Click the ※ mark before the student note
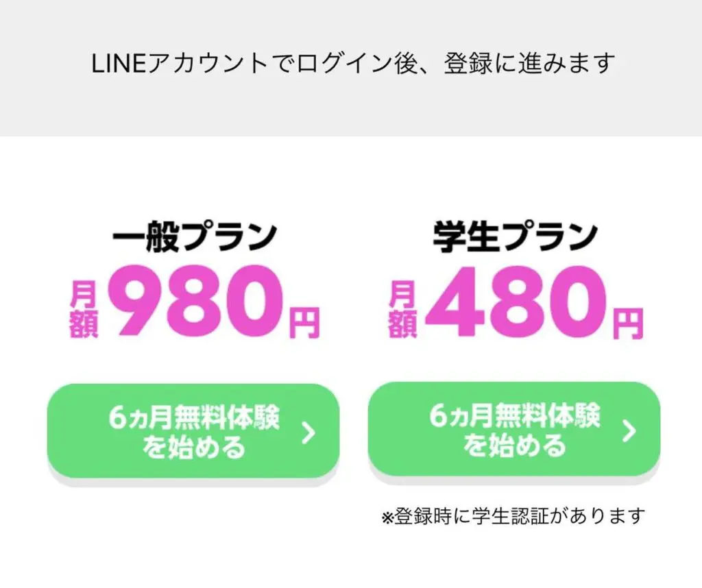 pos(387,517)
